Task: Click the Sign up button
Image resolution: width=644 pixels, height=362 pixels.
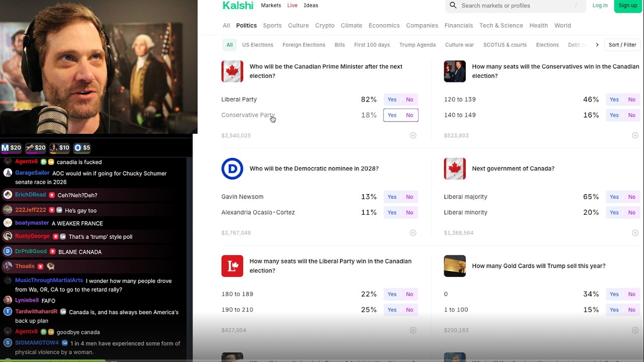Action: click(628, 6)
